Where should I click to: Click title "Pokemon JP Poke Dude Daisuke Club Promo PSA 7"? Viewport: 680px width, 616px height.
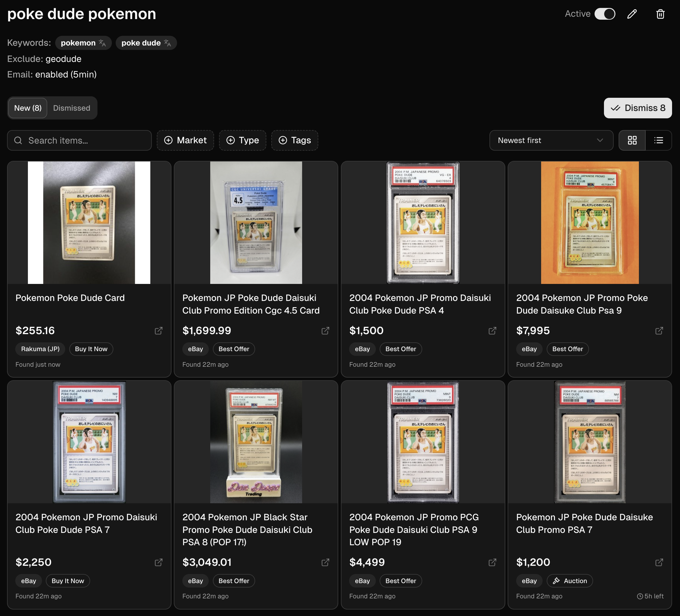[x=585, y=523]
